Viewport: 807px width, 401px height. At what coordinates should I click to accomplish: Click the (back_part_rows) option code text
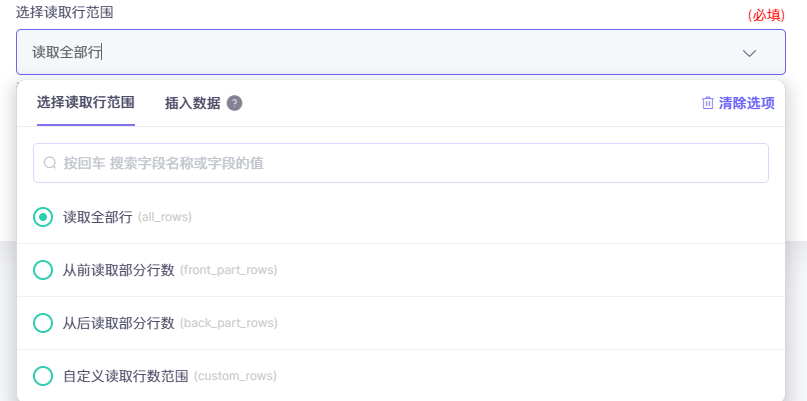229,323
